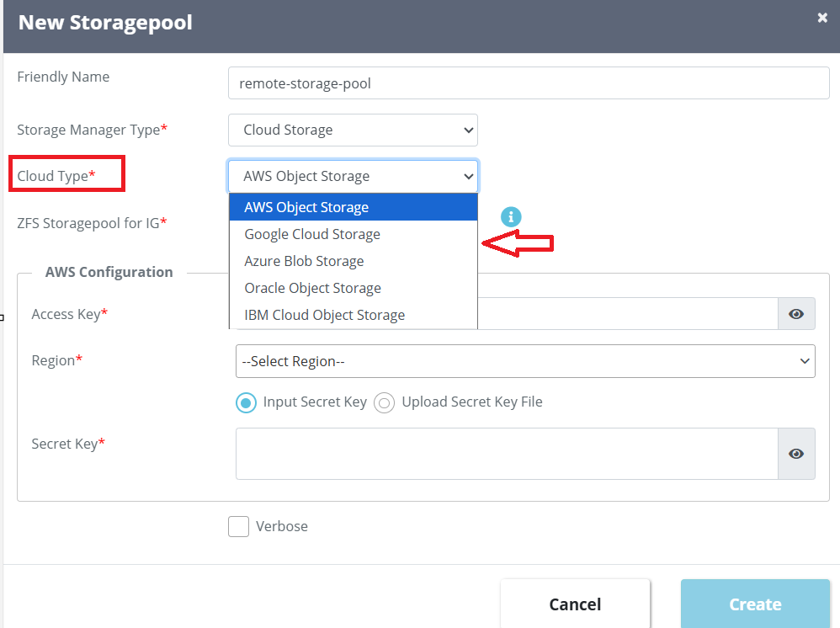Click the ZFS Storagepool for IG label
The height and width of the screenshot is (628, 840).
(92, 223)
